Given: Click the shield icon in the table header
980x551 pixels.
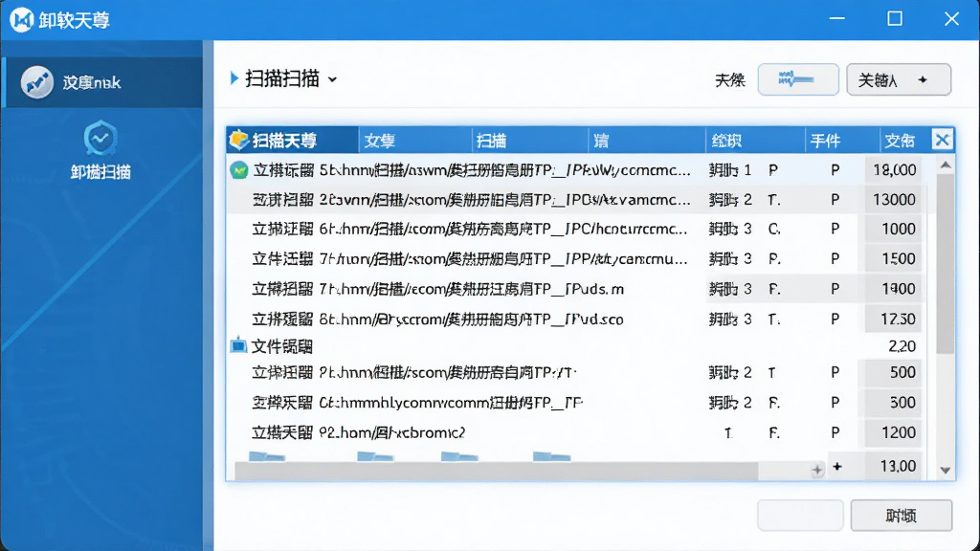Looking at the screenshot, I should coord(238,141).
